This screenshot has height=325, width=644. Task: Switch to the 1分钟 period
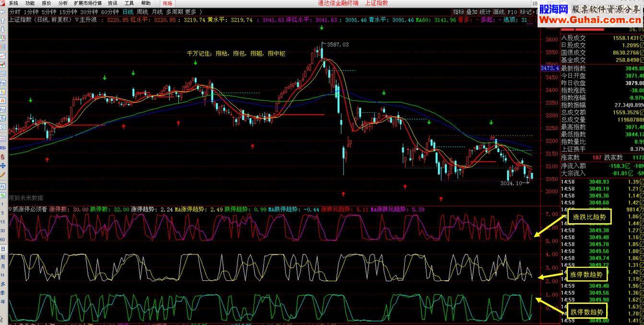[x=31, y=12]
